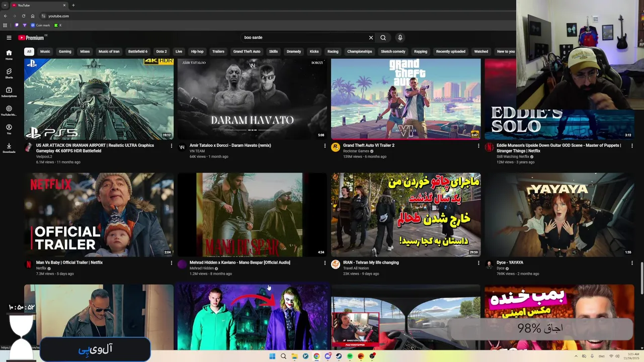Viewport: 644px width, 362px height.
Task: Open Shorts in the sidebar
Action: (9, 73)
